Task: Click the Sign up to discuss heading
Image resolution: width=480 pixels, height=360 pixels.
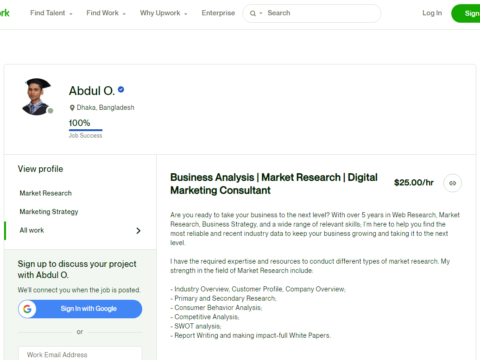Action: (x=77, y=269)
